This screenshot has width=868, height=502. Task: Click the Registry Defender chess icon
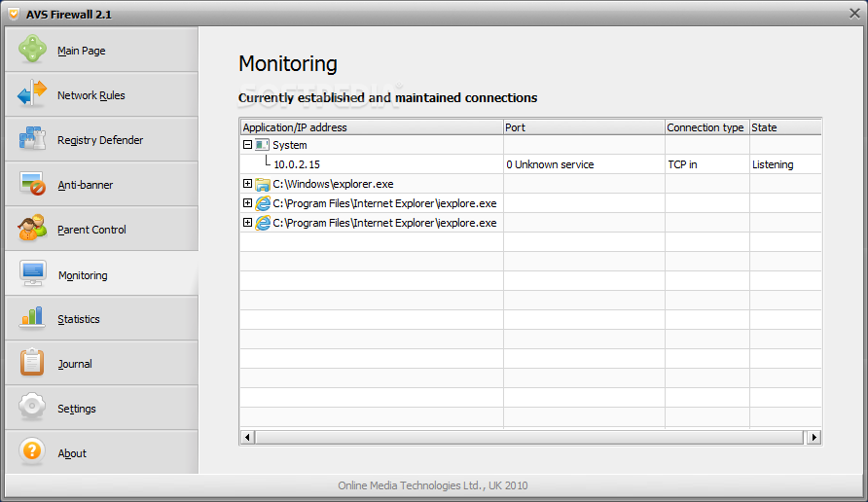32,138
